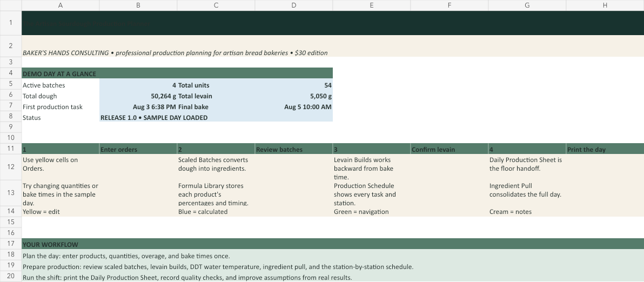Select row 17 header

click(11, 244)
